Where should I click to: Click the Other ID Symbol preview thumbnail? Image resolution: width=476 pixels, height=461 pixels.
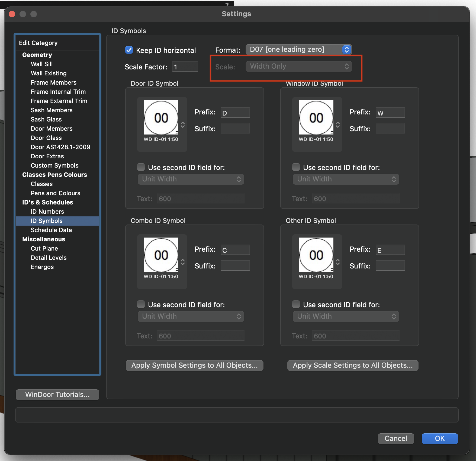click(316, 255)
